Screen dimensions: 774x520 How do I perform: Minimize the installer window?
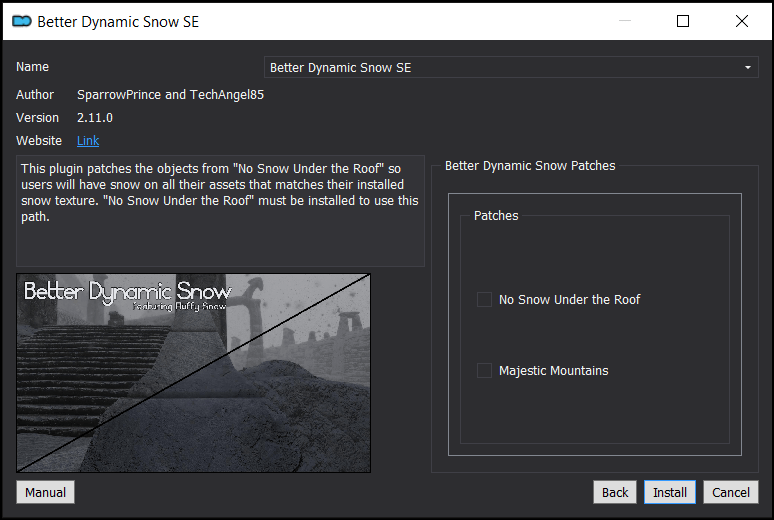point(625,21)
